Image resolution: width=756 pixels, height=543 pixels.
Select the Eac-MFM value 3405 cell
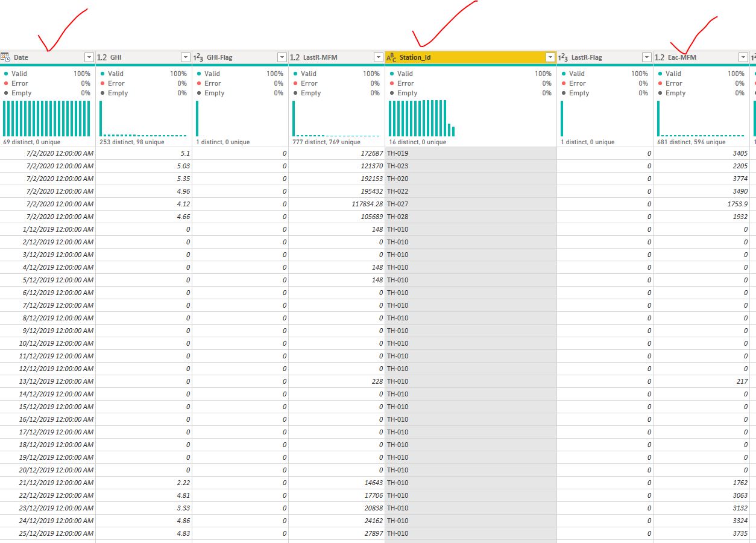[702, 153]
